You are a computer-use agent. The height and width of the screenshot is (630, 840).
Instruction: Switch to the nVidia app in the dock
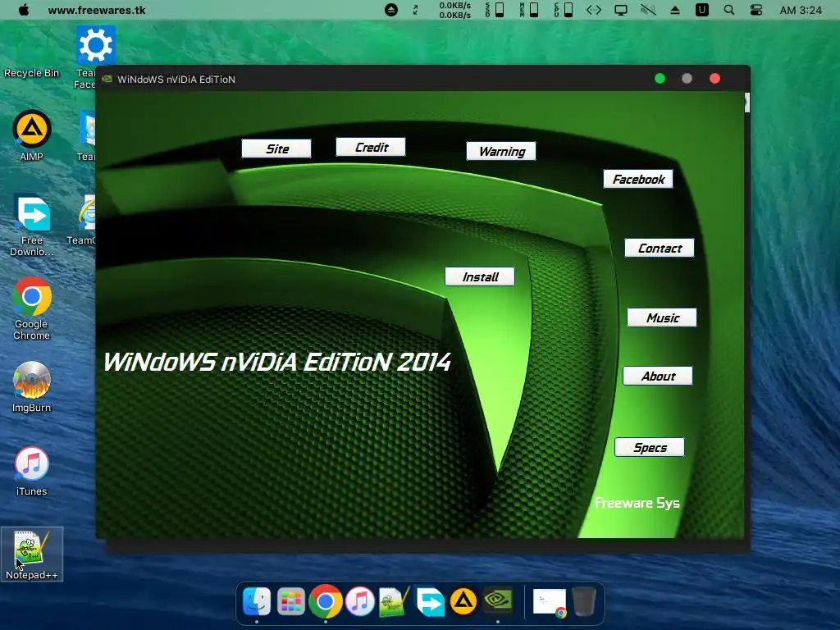498,600
